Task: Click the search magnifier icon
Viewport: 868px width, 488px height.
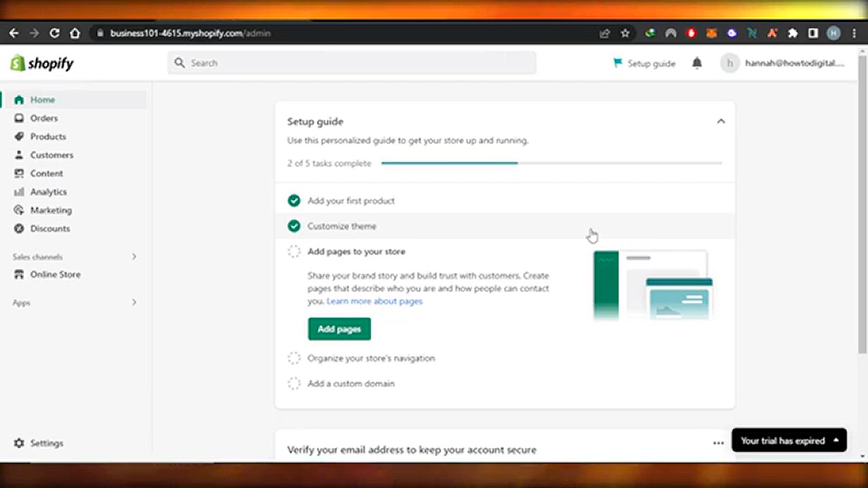Action: click(179, 63)
